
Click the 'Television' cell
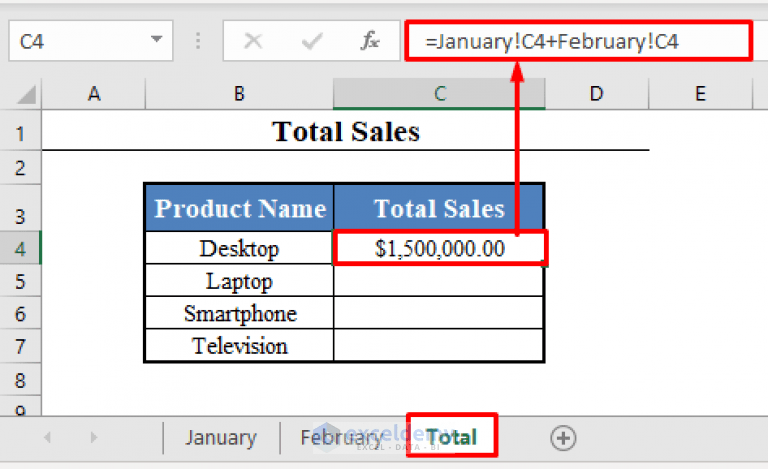240,346
